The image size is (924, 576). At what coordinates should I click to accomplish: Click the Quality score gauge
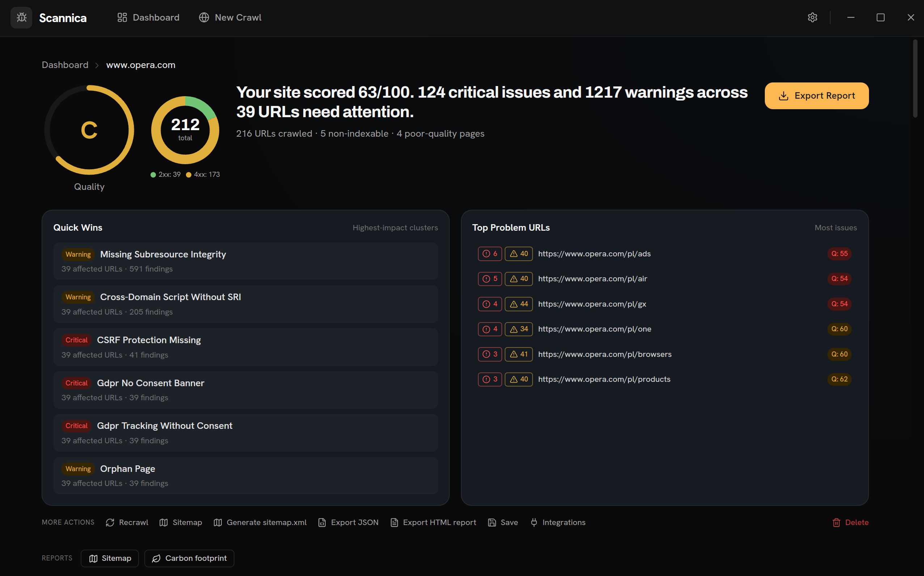pyautogui.click(x=90, y=129)
